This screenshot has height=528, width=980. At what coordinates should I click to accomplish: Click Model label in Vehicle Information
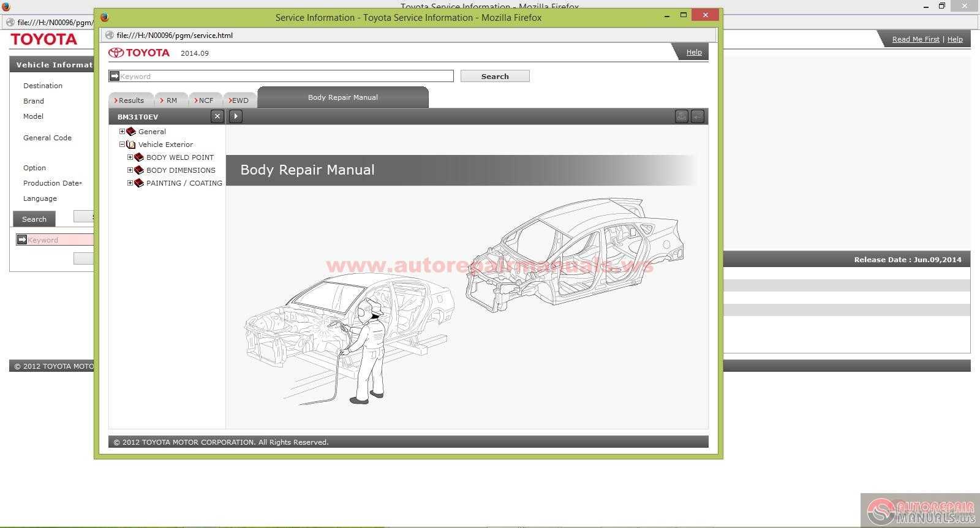click(x=33, y=116)
